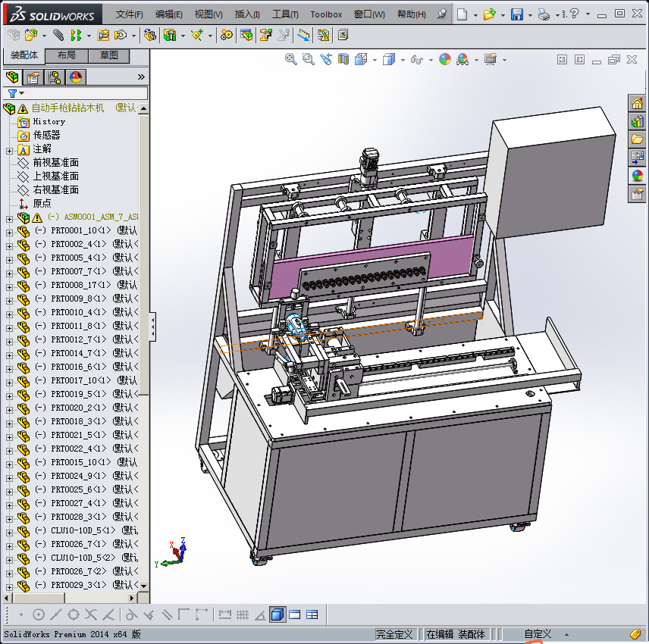Open the DisplayManager color ball tab
Viewport: 649px width, 644px height.
(75, 77)
